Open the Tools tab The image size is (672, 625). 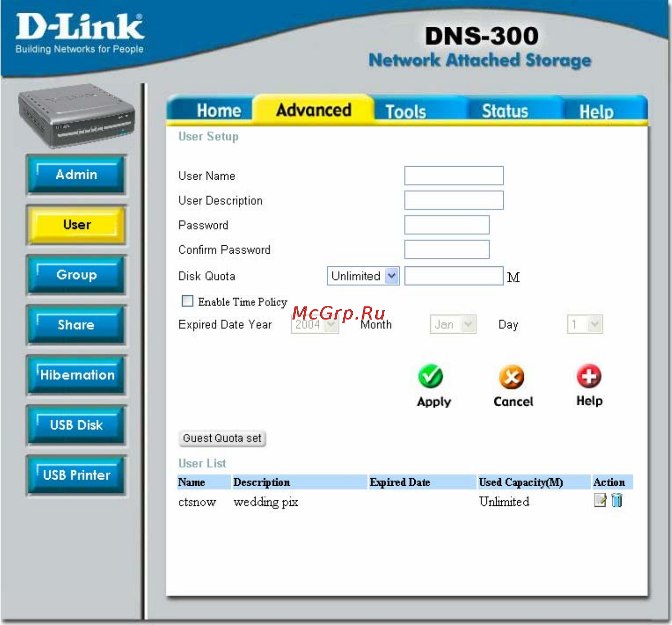(406, 112)
